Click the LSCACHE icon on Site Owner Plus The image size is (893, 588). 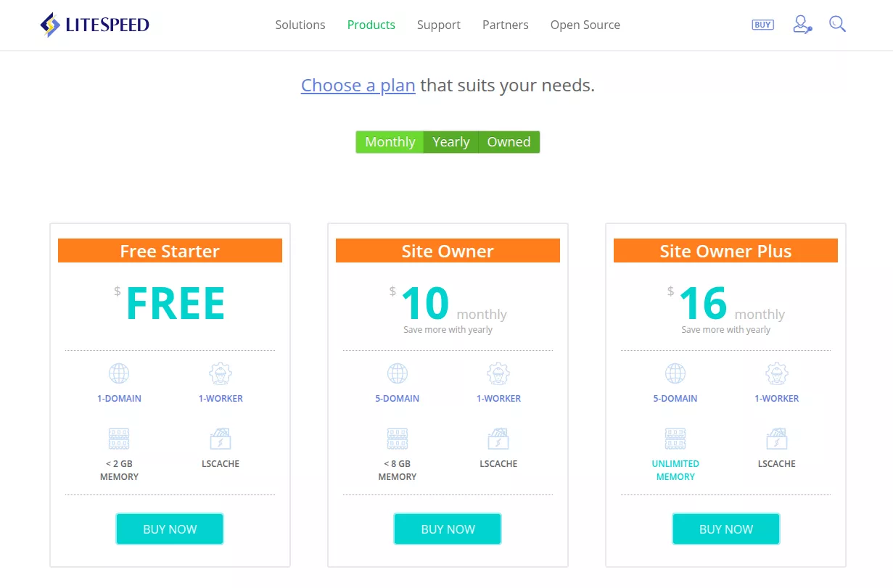pos(776,438)
